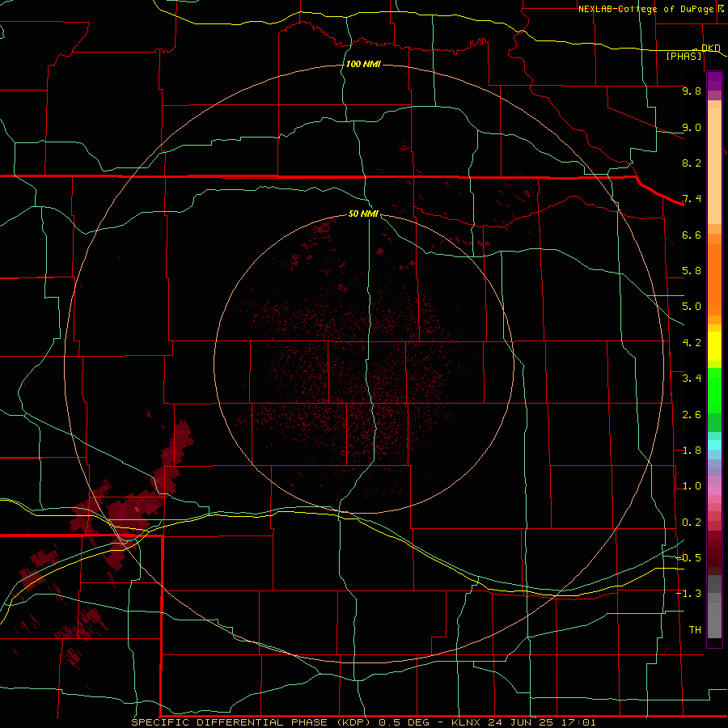This screenshot has width=728, height=728.
Task: Click the dark purple swatch atop the legend
Action: (714, 81)
